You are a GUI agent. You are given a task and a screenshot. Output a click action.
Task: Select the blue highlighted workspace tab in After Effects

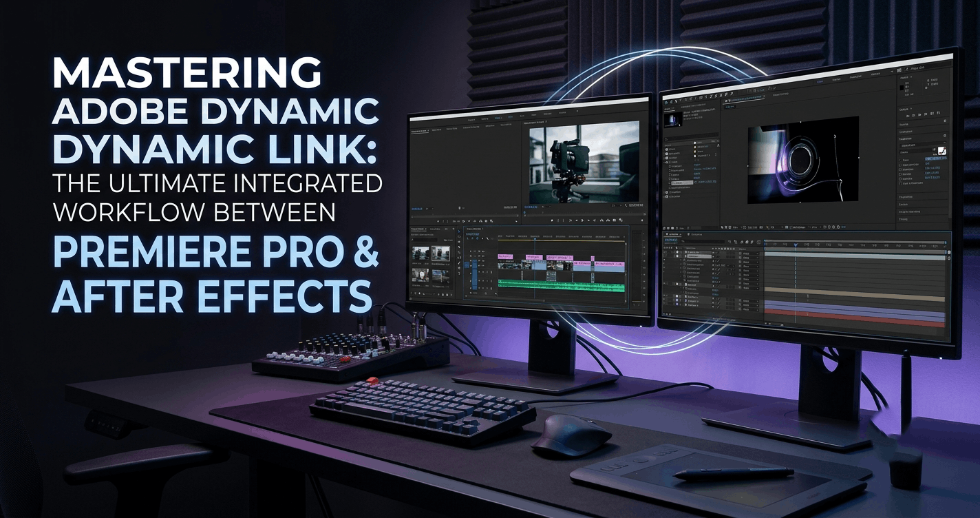coord(820,81)
